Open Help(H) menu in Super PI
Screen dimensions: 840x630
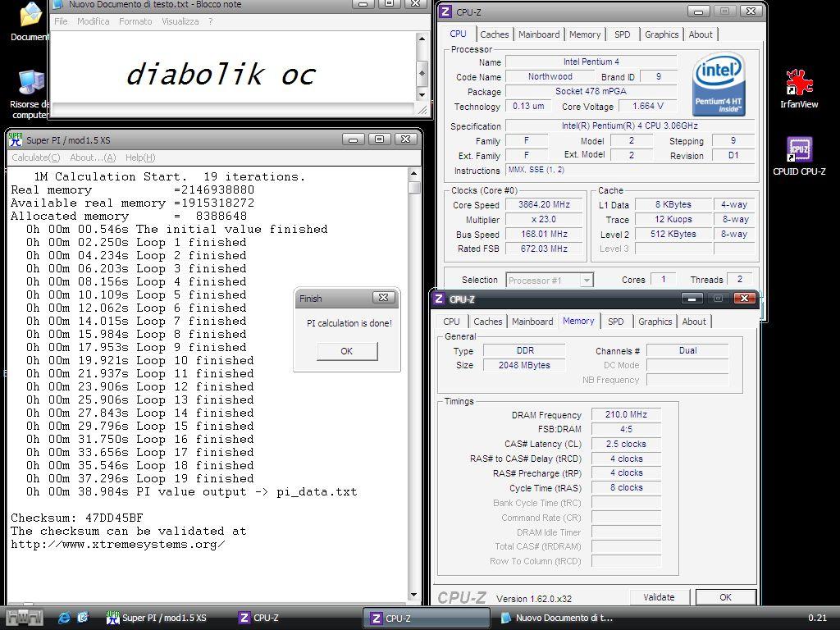point(140,157)
